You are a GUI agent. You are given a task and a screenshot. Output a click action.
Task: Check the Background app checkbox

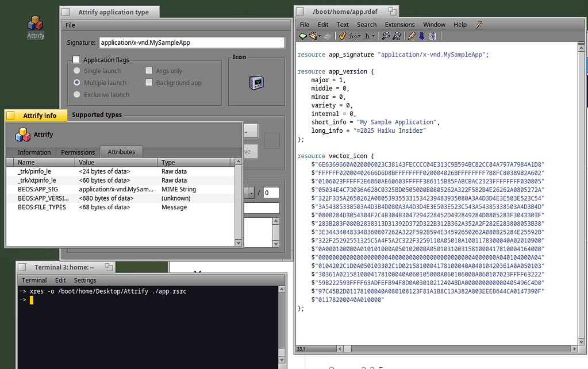(x=149, y=83)
